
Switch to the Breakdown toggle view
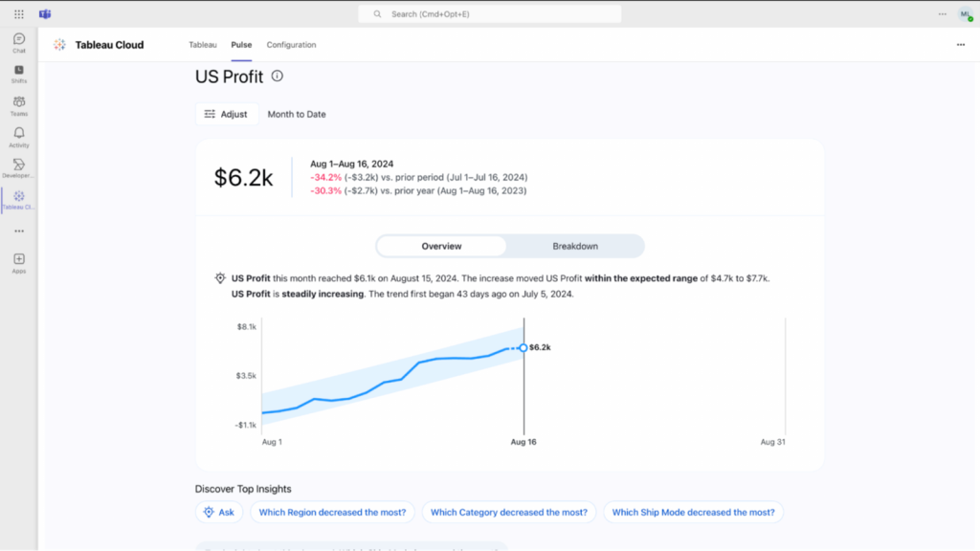pyautogui.click(x=575, y=246)
